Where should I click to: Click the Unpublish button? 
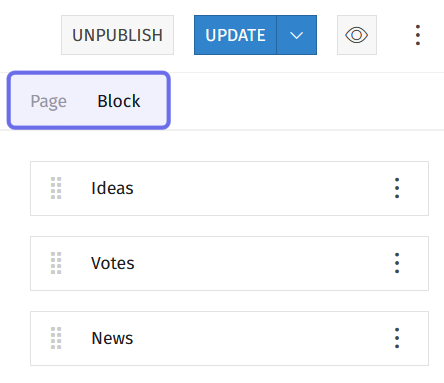[x=117, y=35]
